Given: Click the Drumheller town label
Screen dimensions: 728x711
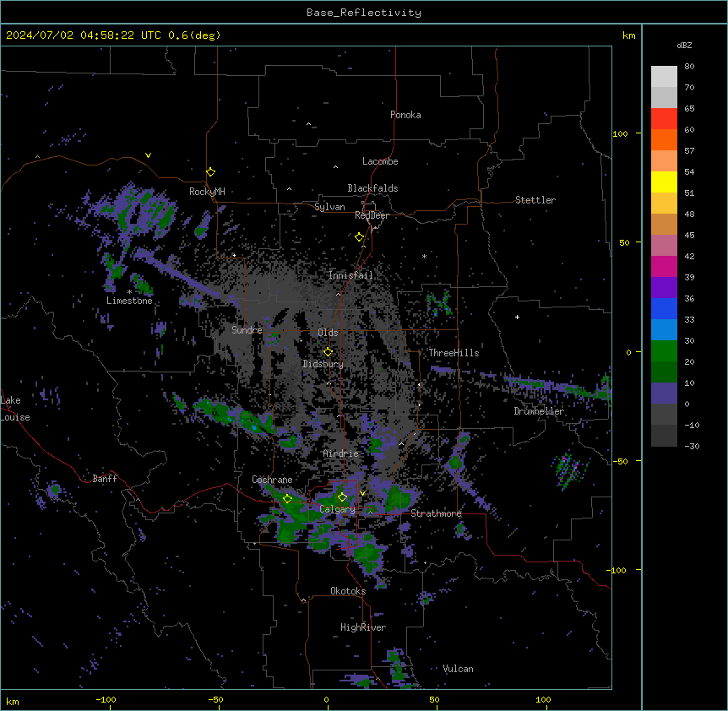Looking at the screenshot, I should [539, 411].
